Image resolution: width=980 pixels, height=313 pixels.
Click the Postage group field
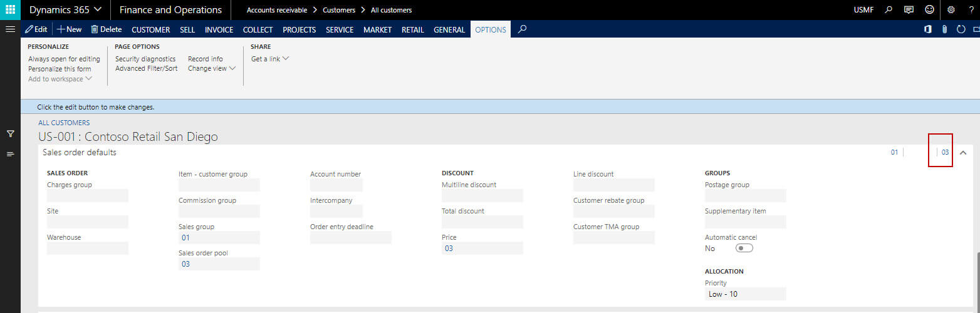(x=746, y=195)
